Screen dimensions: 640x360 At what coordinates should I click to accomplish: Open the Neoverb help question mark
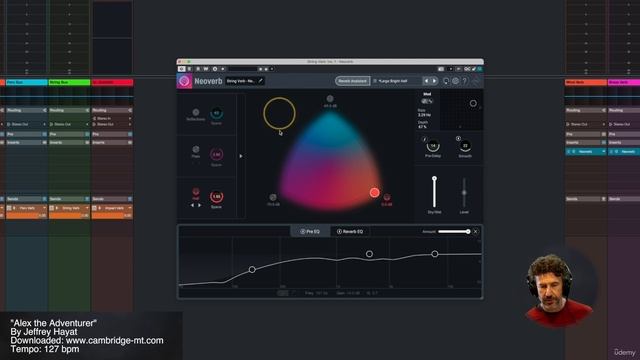[x=465, y=81]
